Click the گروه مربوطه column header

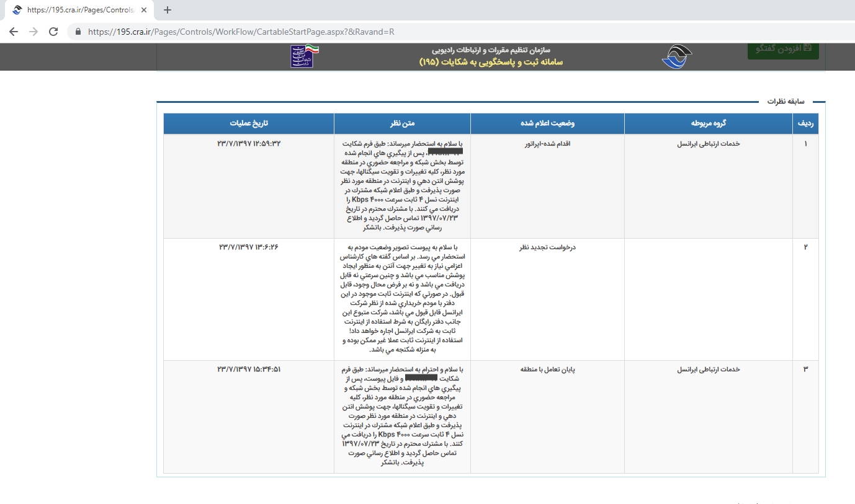[x=709, y=123]
